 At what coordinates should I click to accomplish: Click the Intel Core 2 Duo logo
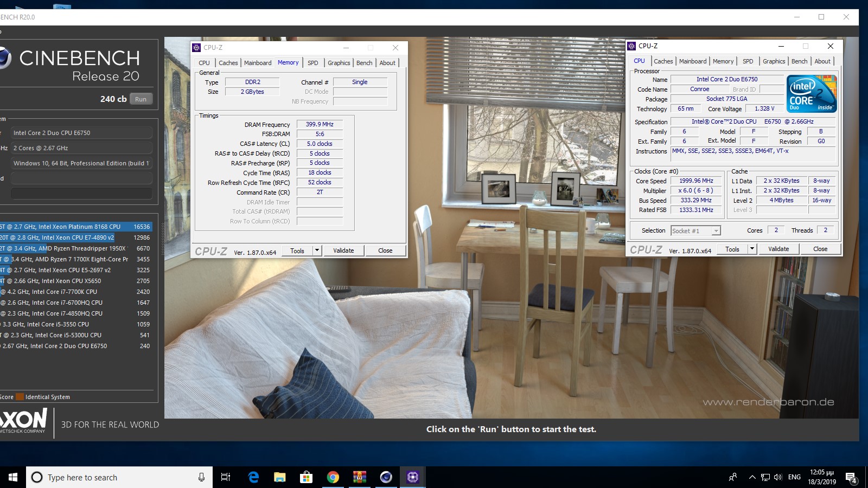(x=812, y=94)
